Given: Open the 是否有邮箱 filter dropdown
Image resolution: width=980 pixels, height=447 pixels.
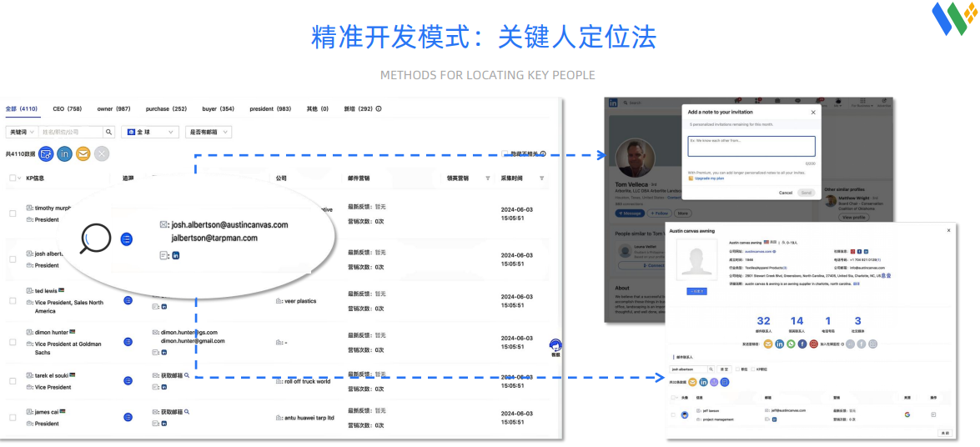Looking at the screenshot, I should pyautogui.click(x=209, y=132).
